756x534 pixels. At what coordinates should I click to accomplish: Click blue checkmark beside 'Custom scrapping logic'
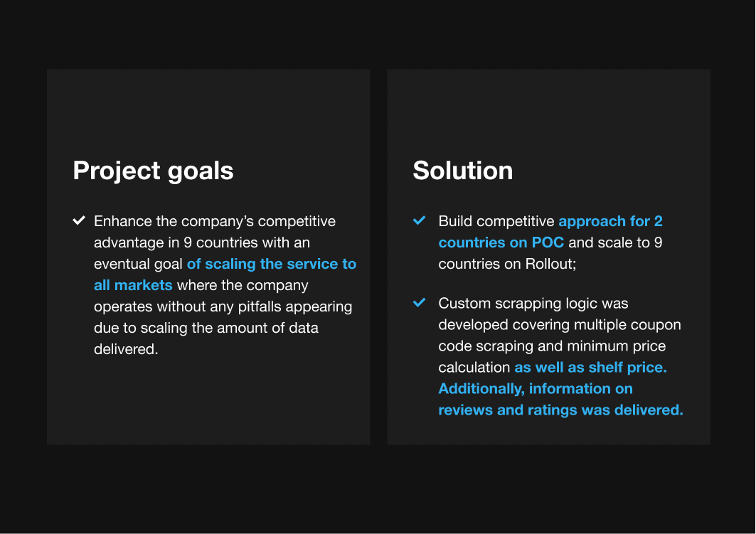point(420,303)
